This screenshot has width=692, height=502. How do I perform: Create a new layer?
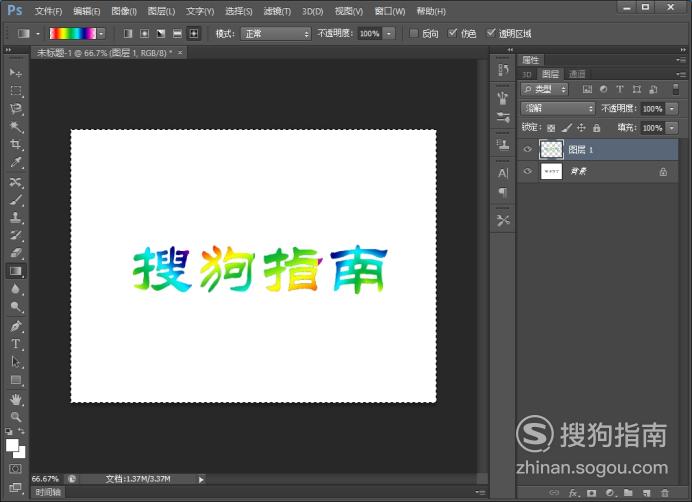647,493
